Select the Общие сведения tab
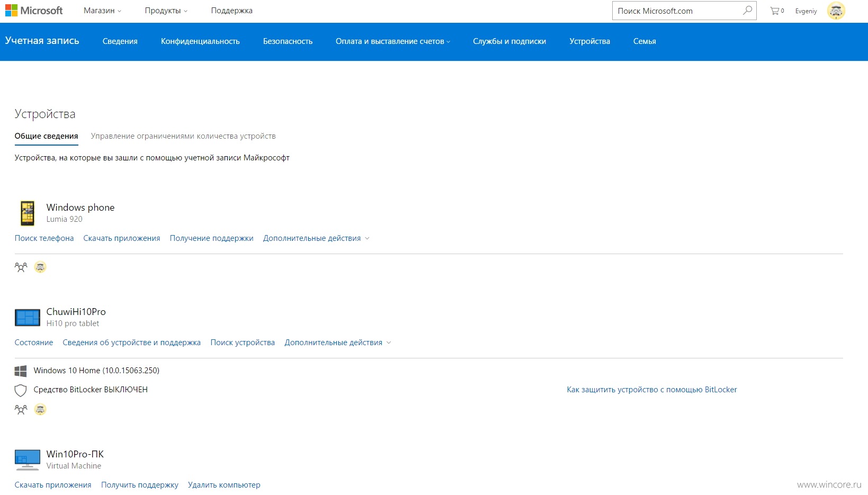Screen dimensions: 868x495 46,136
